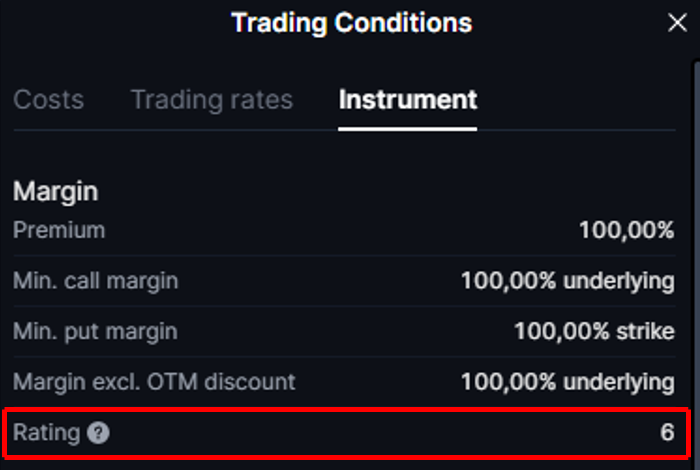Screen dimensions: 700x470
Task: Select the 100,00% strike value
Action: (x=594, y=331)
